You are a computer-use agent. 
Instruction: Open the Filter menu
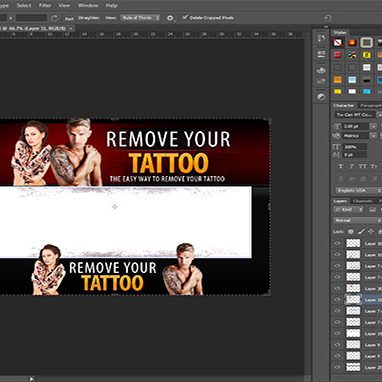(x=45, y=5)
